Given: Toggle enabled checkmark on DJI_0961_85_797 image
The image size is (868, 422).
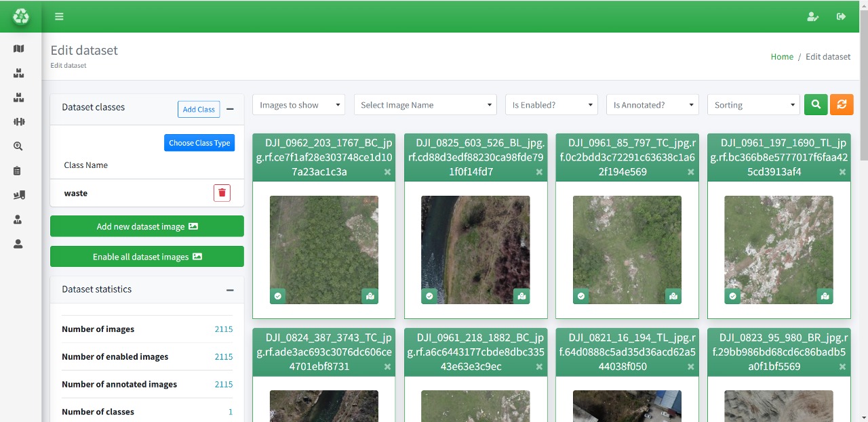Looking at the screenshot, I should click(x=581, y=296).
